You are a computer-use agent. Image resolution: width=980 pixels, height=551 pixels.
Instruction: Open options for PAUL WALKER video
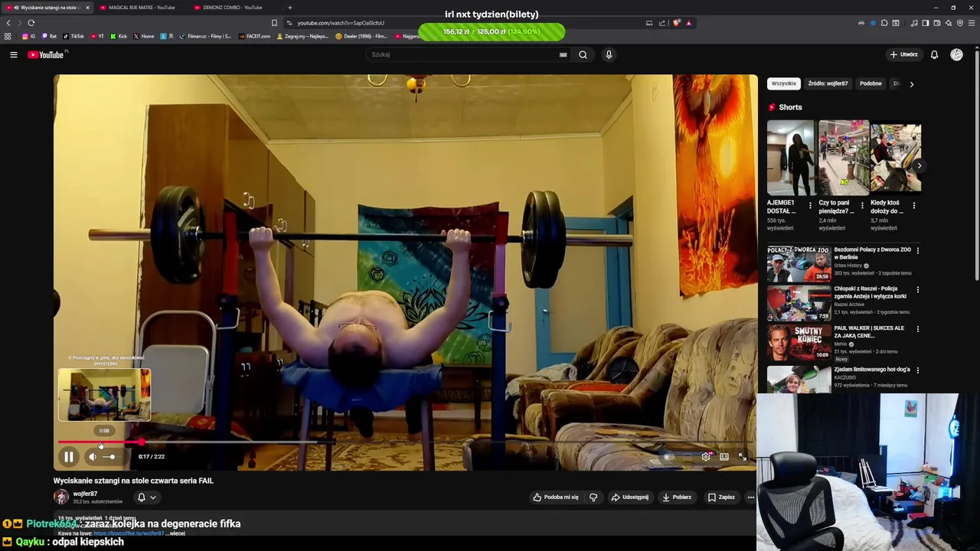(918, 329)
